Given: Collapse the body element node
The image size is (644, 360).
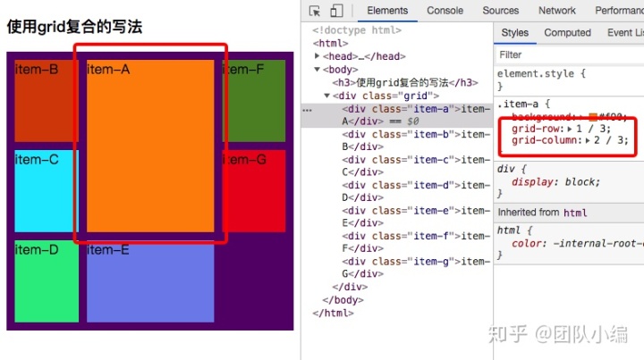Looking at the screenshot, I should pyautogui.click(x=317, y=70).
